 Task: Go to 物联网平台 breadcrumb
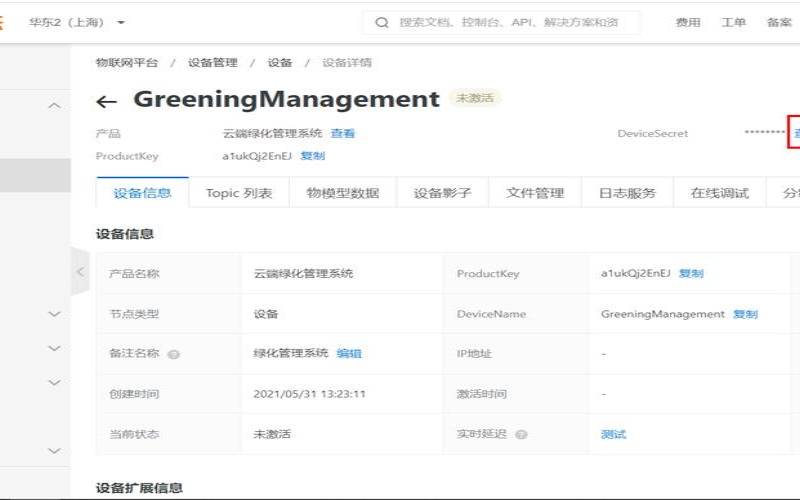[127, 63]
